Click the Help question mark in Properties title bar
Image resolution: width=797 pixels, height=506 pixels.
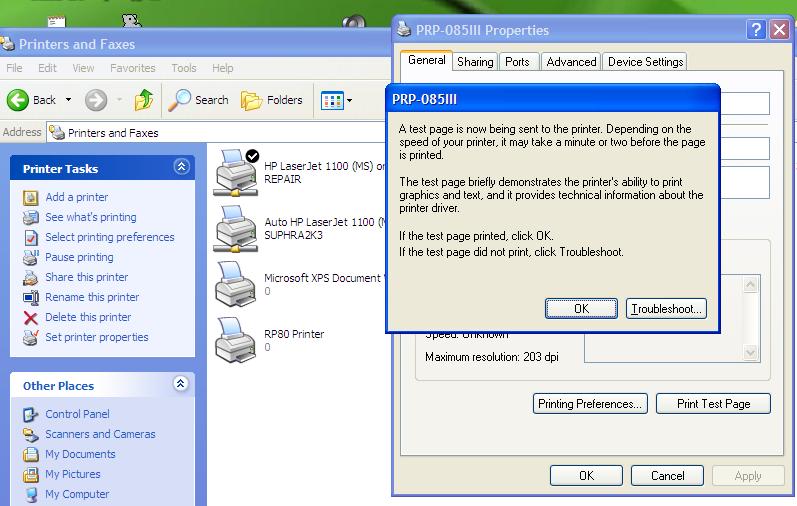(756, 29)
